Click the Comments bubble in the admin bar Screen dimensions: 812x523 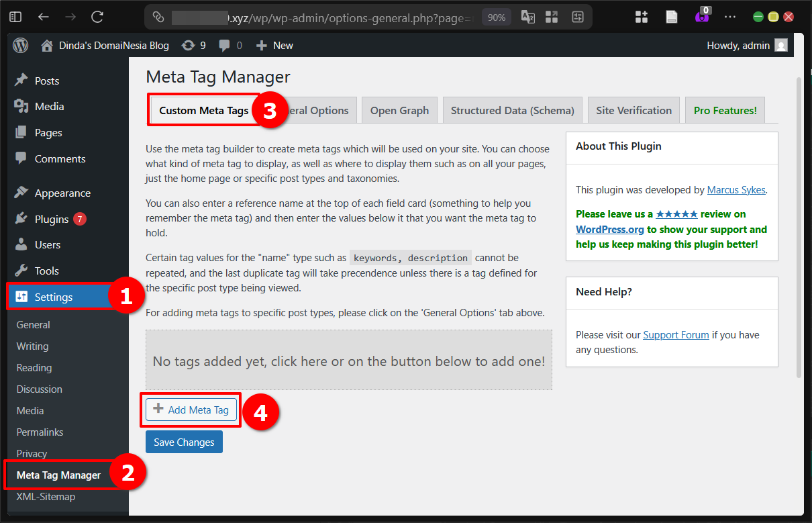223,45
